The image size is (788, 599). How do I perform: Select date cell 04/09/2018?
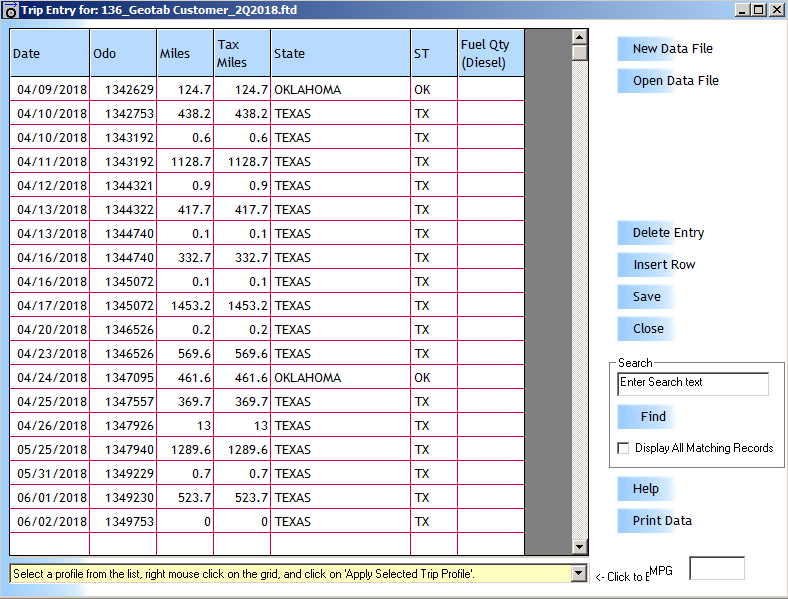point(50,89)
